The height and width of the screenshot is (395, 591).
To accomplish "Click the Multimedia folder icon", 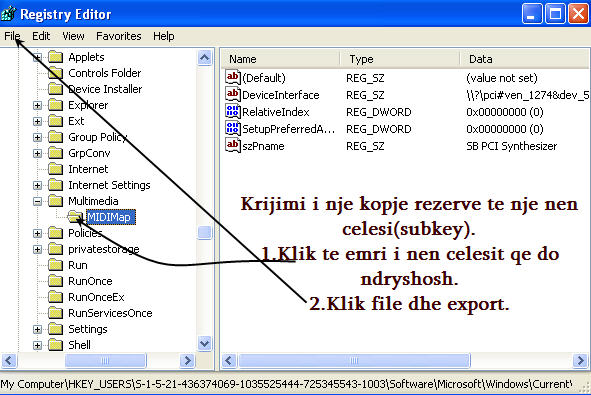I will [x=55, y=201].
